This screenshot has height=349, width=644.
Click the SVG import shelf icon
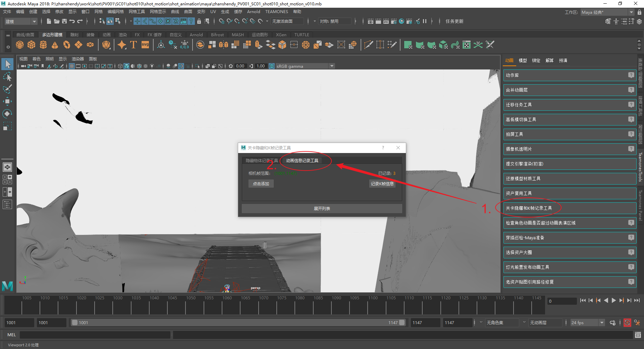pos(145,45)
